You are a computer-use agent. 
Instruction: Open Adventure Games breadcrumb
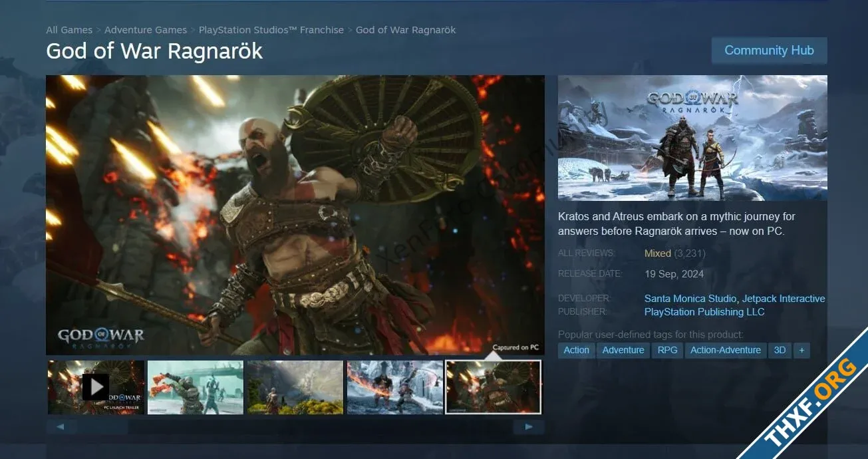[146, 30]
